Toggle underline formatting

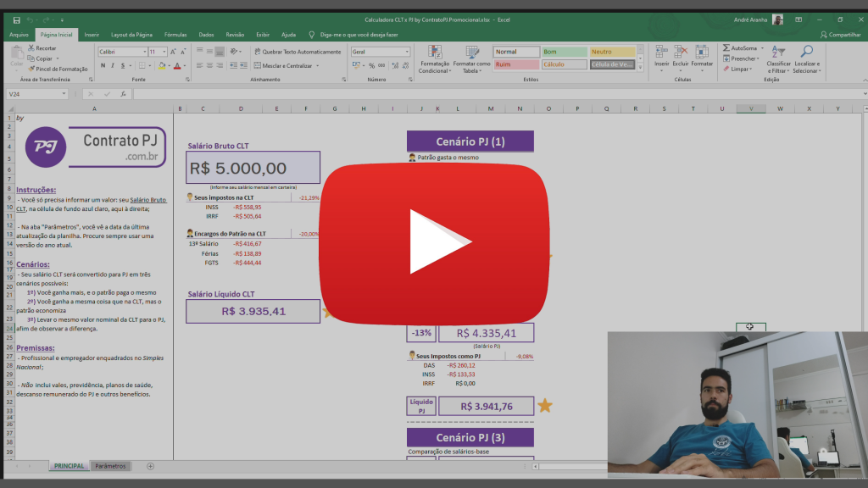(121, 65)
